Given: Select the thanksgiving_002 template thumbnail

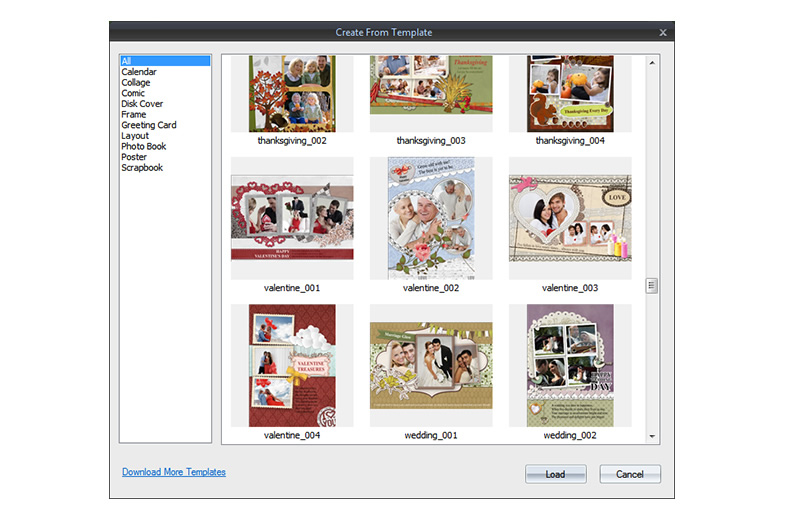Looking at the screenshot, I should click(x=292, y=94).
